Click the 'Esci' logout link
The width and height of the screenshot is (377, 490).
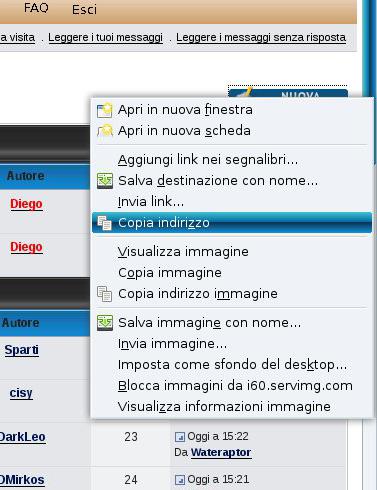84,10
